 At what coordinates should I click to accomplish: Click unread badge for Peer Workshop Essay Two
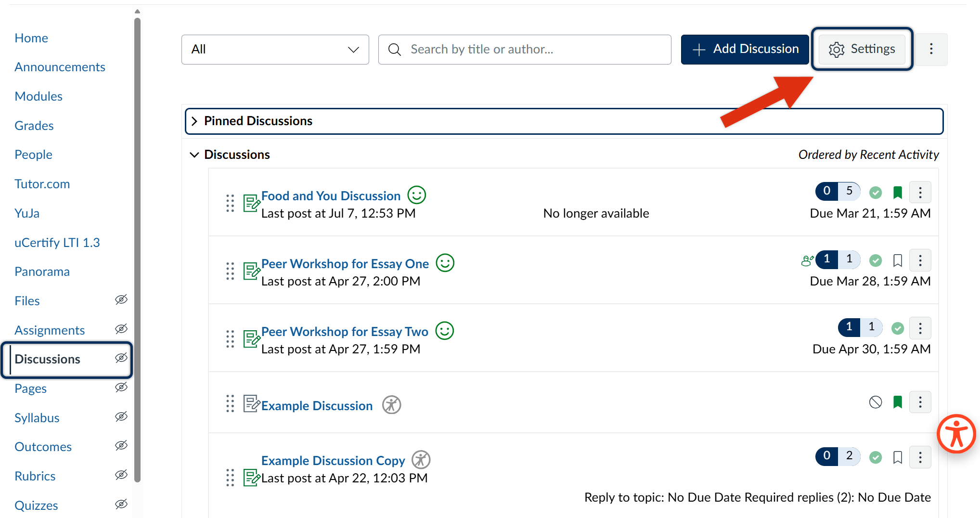click(x=849, y=327)
